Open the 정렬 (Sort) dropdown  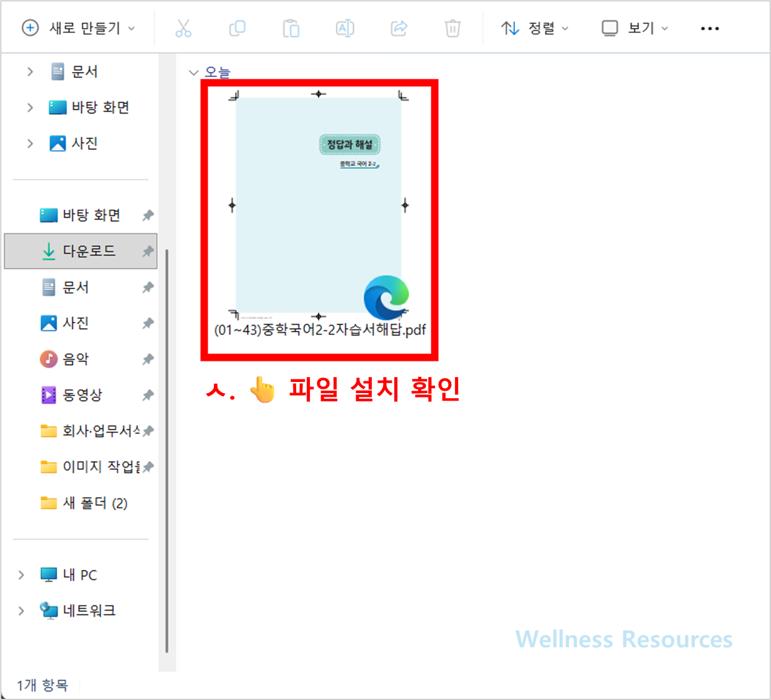tap(535, 28)
